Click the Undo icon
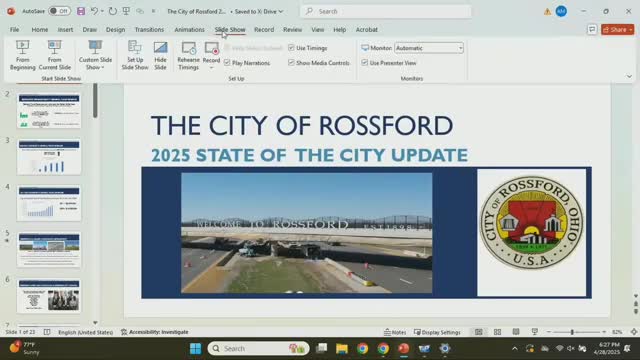 point(94,11)
